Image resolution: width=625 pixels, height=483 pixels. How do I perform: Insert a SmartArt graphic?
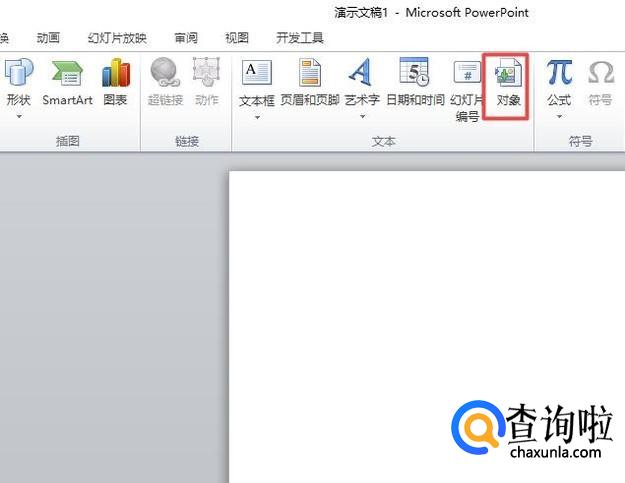pyautogui.click(x=67, y=83)
